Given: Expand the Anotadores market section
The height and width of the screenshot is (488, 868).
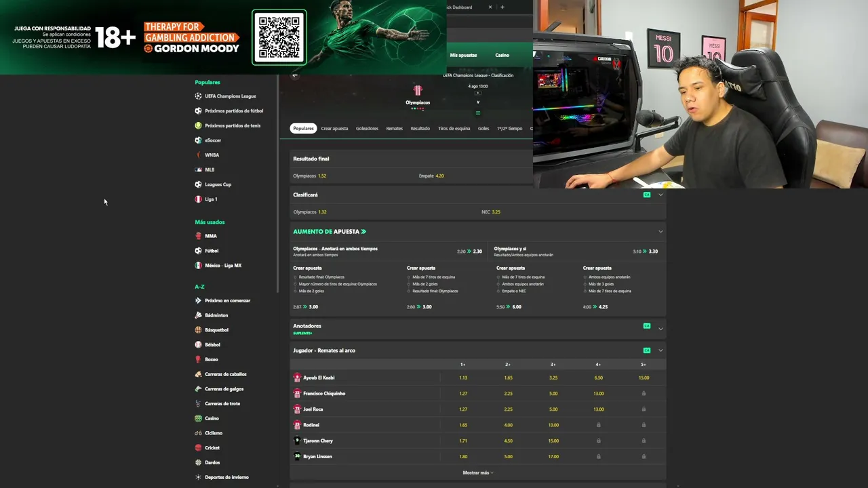Looking at the screenshot, I should click(x=660, y=329).
